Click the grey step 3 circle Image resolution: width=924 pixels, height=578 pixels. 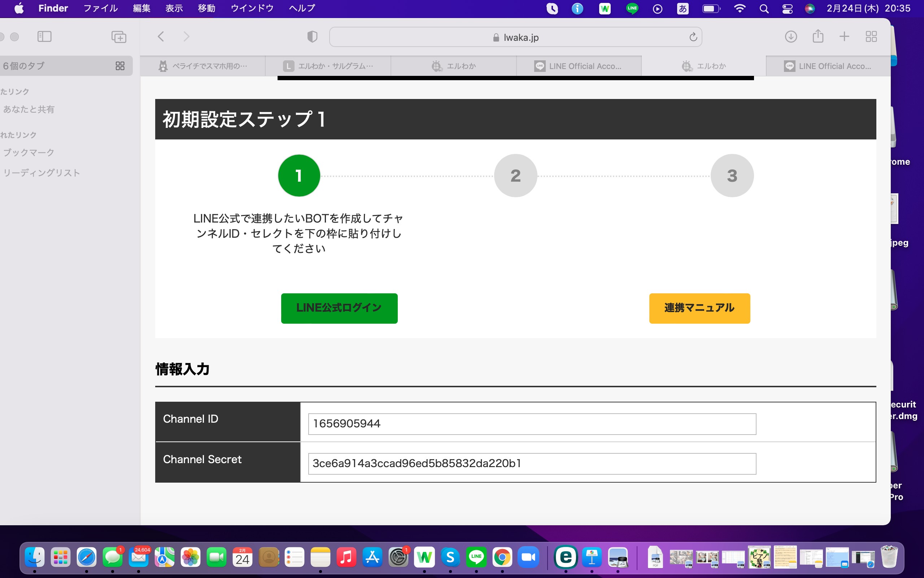732,176
